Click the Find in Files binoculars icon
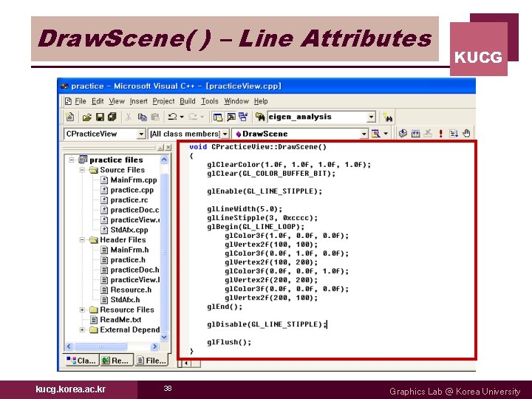Viewport: 532px width, 399px height. pyautogui.click(x=260, y=117)
